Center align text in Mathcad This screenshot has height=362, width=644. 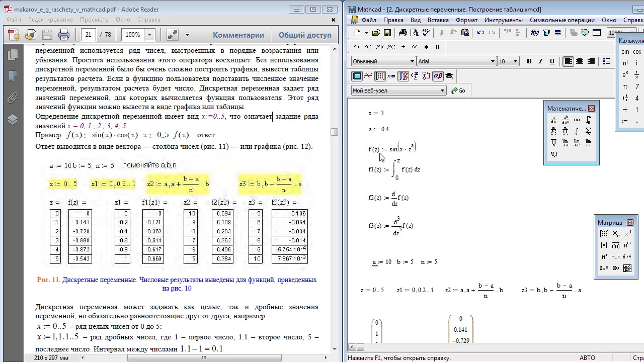(x=580, y=61)
